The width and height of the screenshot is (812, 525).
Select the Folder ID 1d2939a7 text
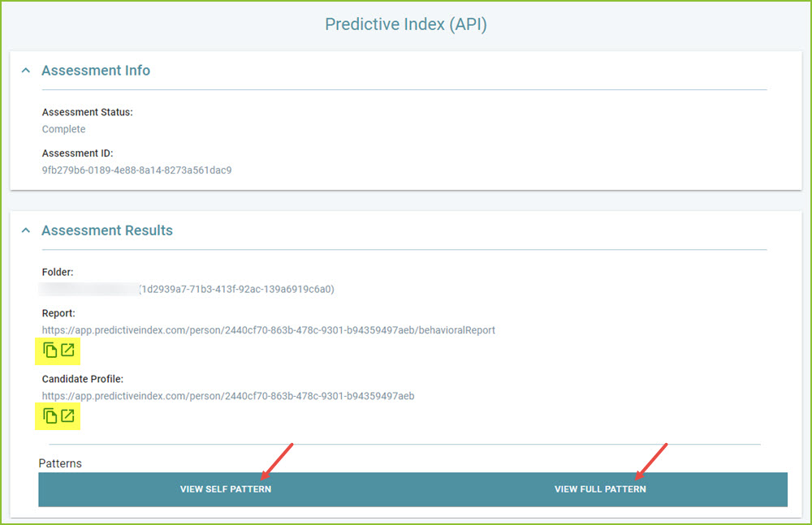(236, 290)
